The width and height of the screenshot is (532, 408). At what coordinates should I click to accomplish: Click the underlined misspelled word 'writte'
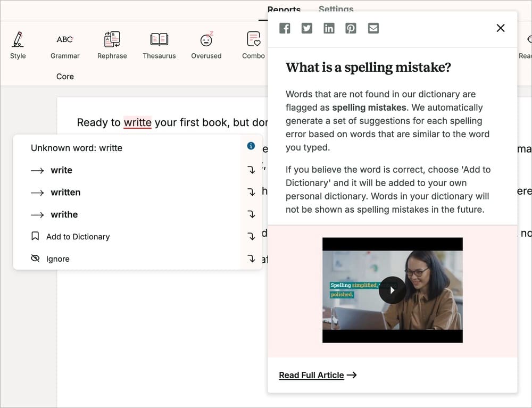tap(137, 122)
